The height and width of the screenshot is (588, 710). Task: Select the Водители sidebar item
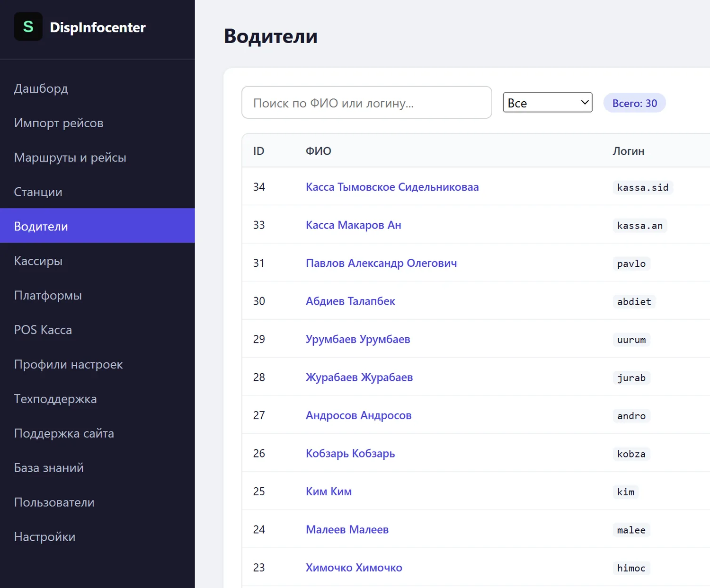[97, 226]
